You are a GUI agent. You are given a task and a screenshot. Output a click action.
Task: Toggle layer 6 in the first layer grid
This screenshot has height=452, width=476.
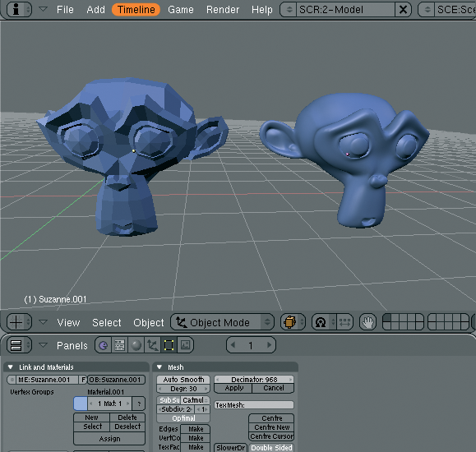point(387,326)
